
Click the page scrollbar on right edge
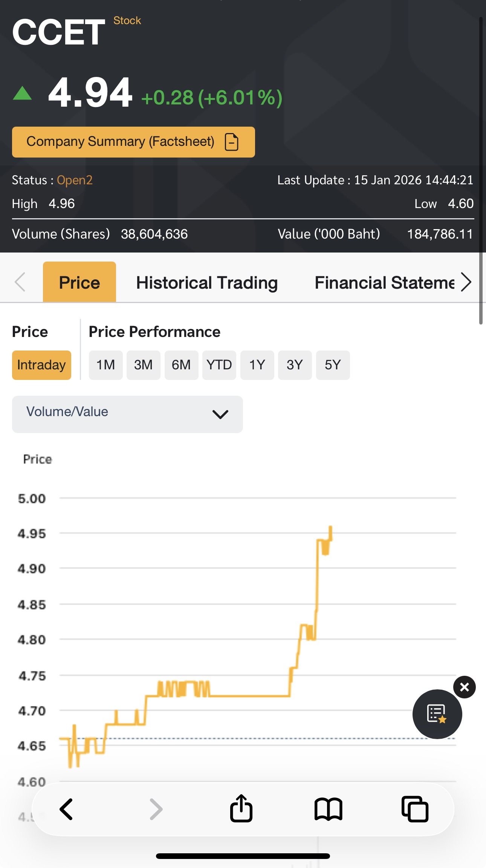(481, 170)
